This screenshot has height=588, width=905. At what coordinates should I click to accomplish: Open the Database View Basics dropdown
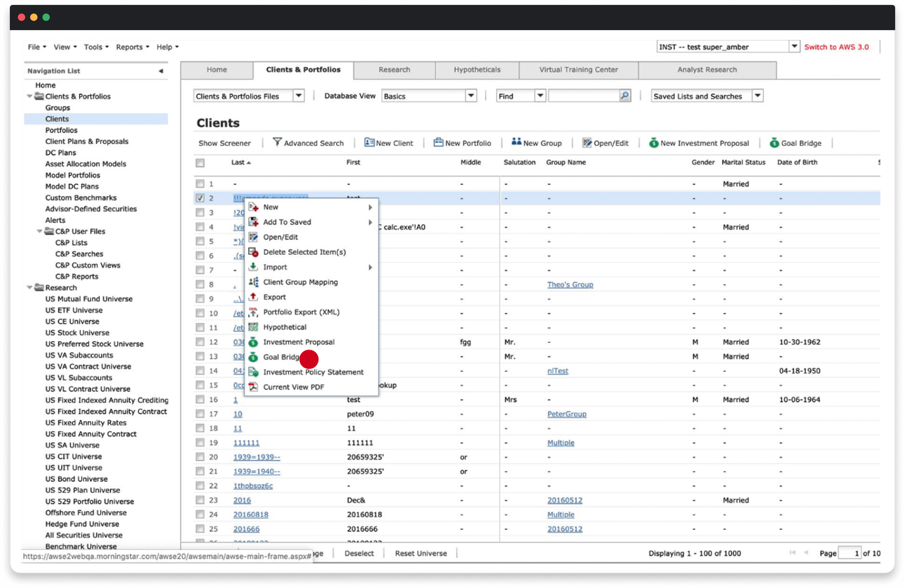[471, 96]
